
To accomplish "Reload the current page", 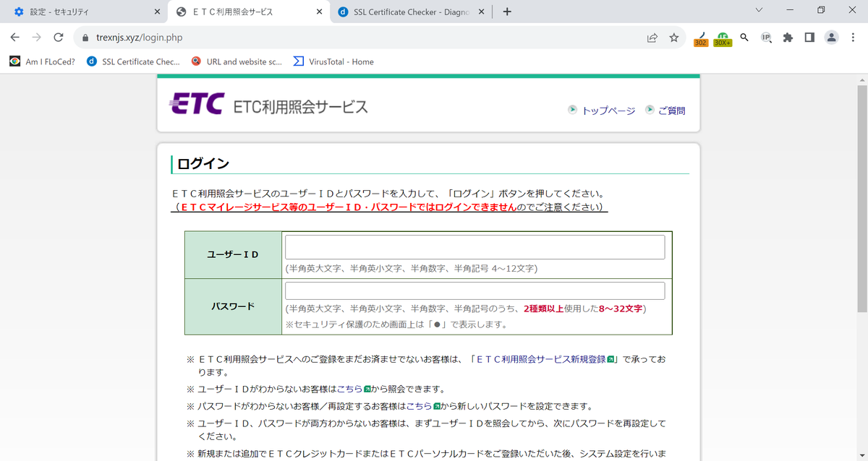I will click(59, 38).
